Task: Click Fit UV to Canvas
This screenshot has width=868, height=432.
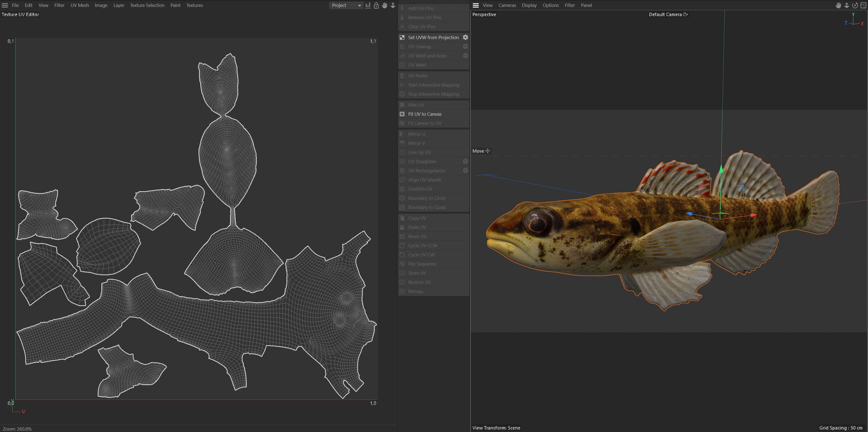Action: tap(425, 114)
